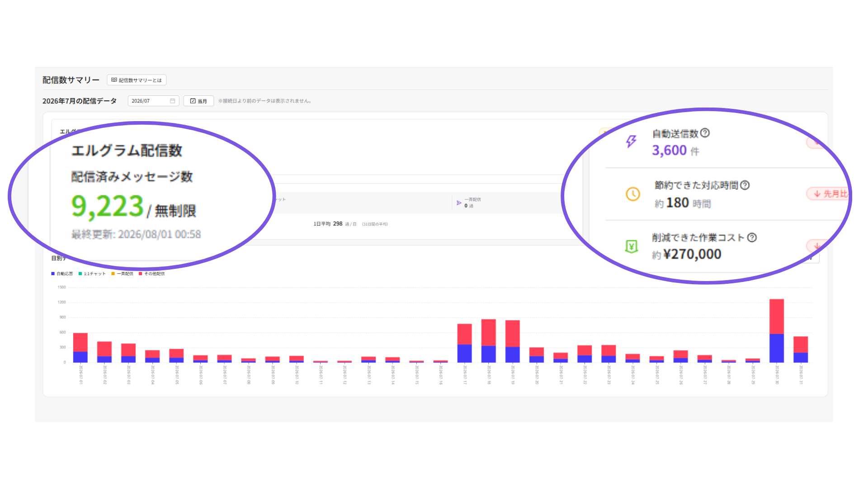Viewport: 868px width, 488px height.
Task: Toggle the 一斉配信 legend item
Action: click(123, 274)
